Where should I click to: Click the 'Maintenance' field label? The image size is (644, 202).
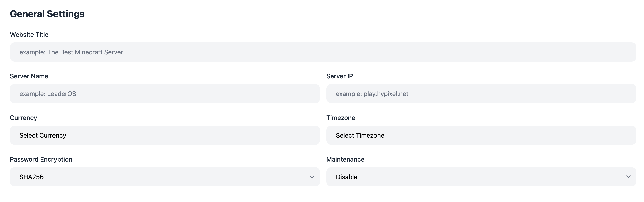pos(345,159)
